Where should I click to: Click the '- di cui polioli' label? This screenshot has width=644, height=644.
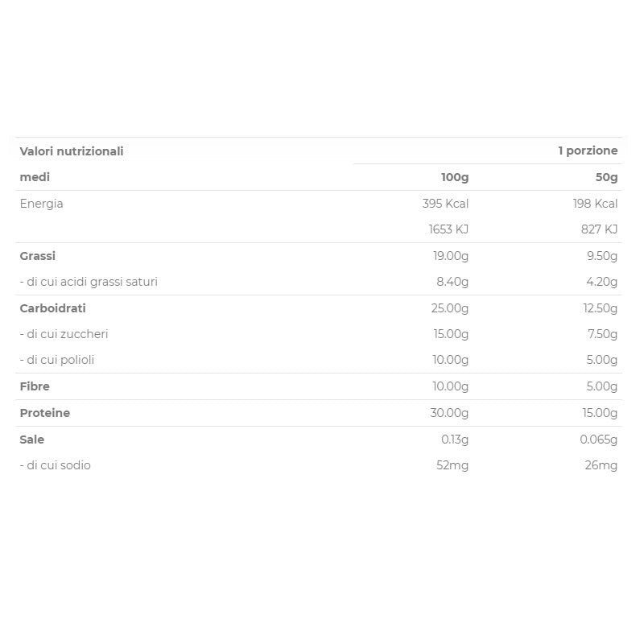pyautogui.click(x=57, y=360)
